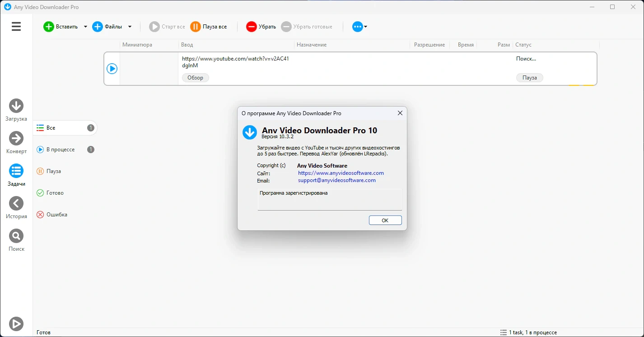
Task: Open the История sidebar section
Action: pyautogui.click(x=16, y=208)
